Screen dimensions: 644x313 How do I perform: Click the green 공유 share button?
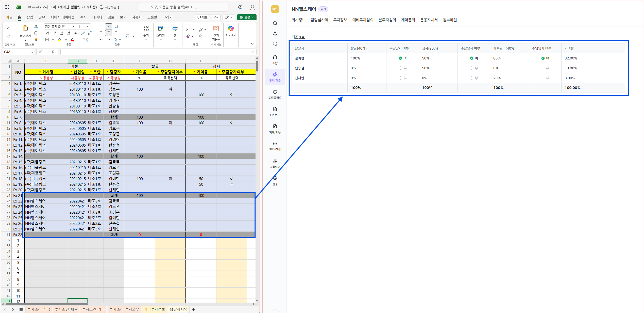[x=247, y=17]
